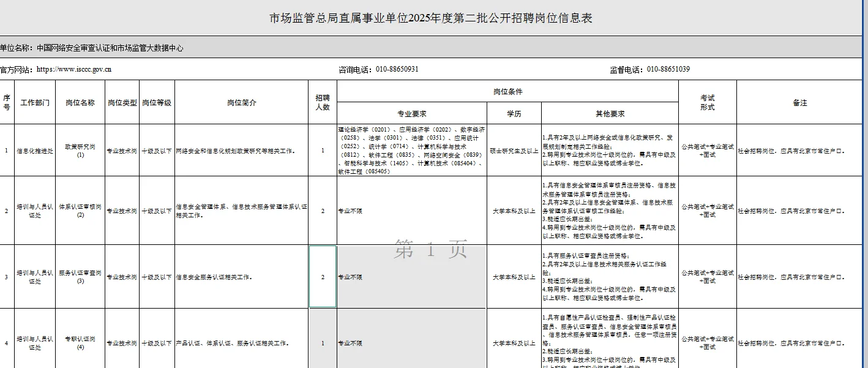
Task: Click the merged 岗位条件 header
Action: [507, 91]
